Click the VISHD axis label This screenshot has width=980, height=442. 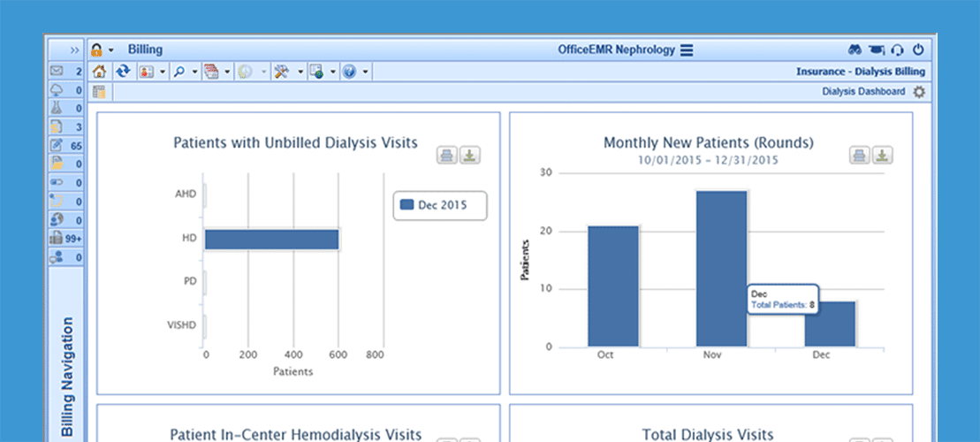tap(181, 325)
